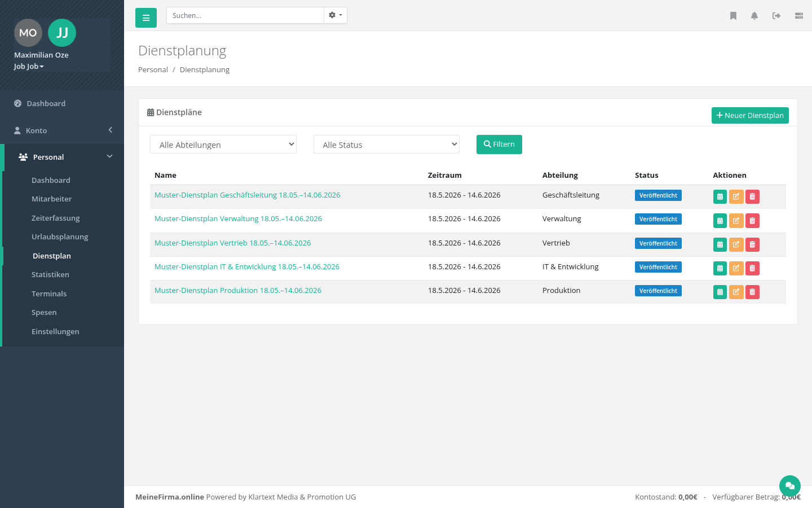Edit the Geschäftsleitung plan via orange icon
Image resolution: width=812 pixels, height=508 pixels.
pyautogui.click(x=736, y=196)
